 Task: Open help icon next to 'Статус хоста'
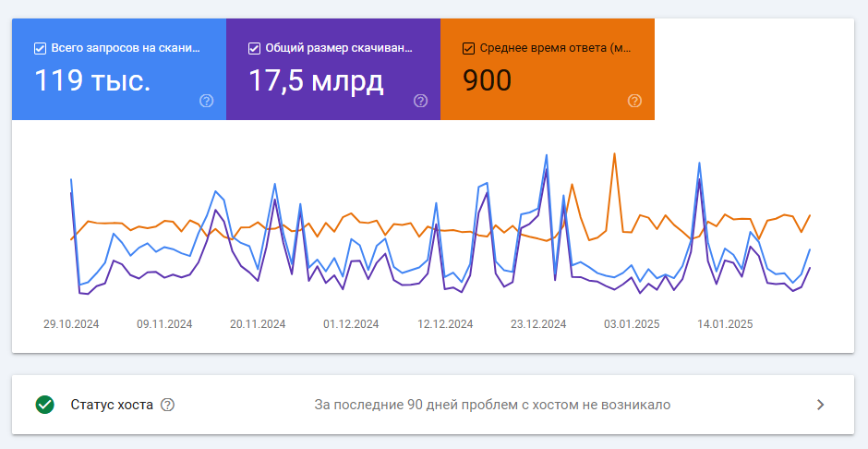pyautogui.click(x=168, y=405)
